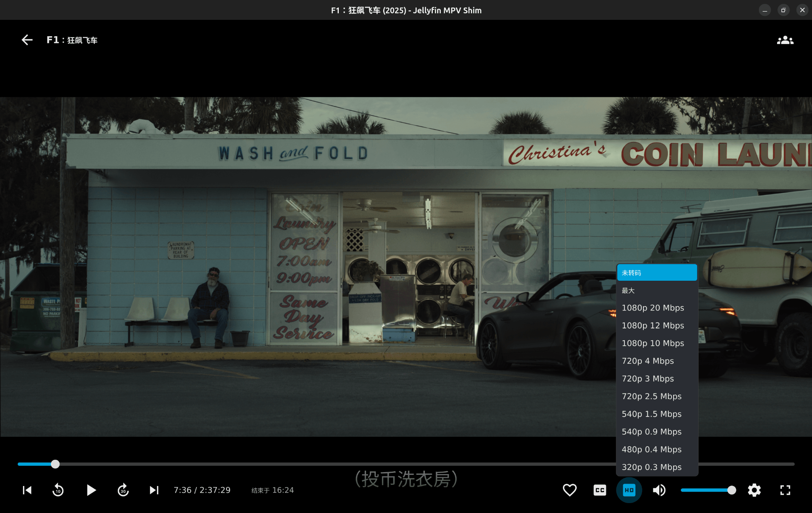Minimize the Jellyfin MPV Shim window

click(x=765, y=10)
